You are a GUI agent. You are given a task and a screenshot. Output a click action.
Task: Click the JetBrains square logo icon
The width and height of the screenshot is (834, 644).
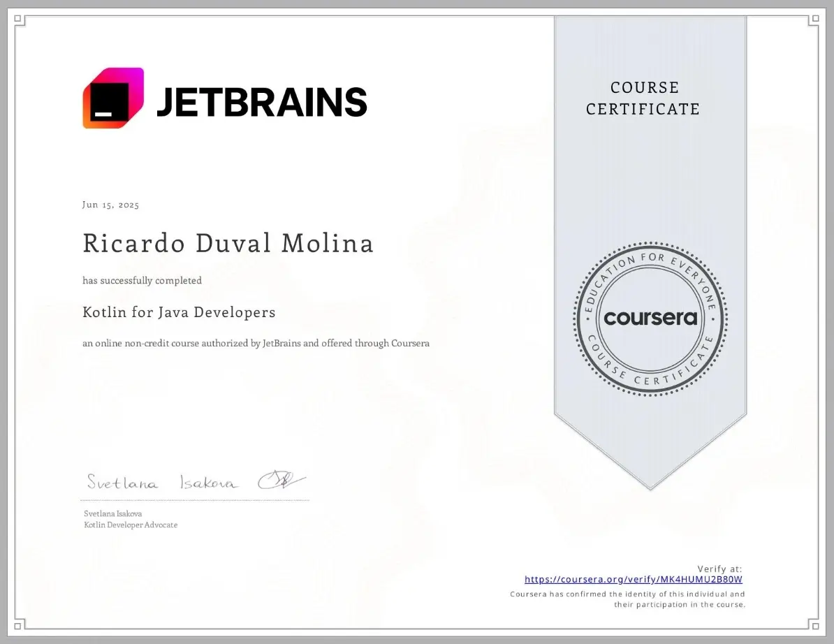pyautogui.click(x=113, y=98)
